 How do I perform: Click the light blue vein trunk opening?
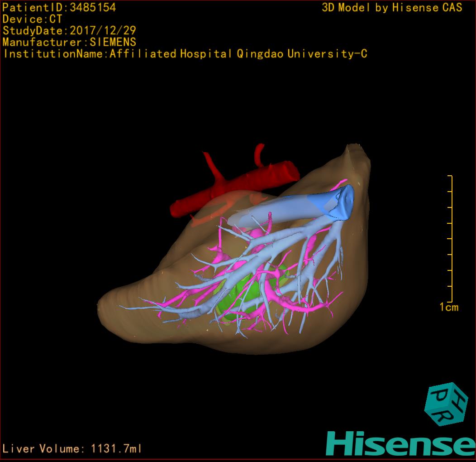(x=345, y=202)
